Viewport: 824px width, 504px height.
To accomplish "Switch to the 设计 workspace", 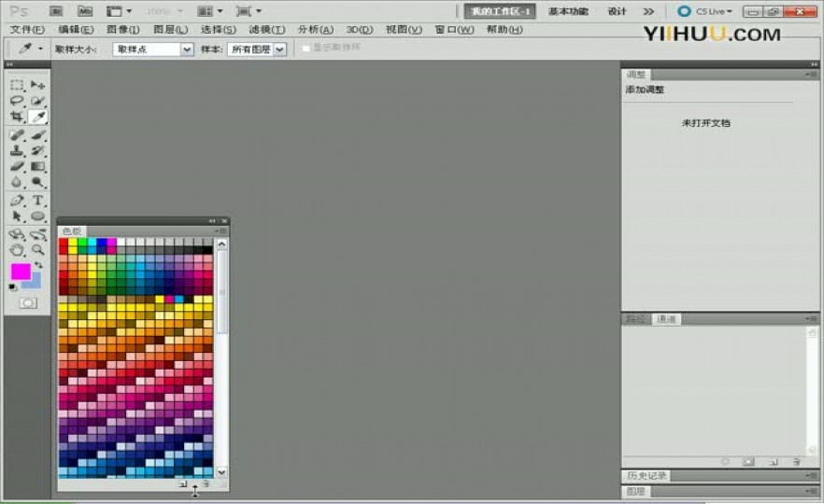I will coord(617,11).
